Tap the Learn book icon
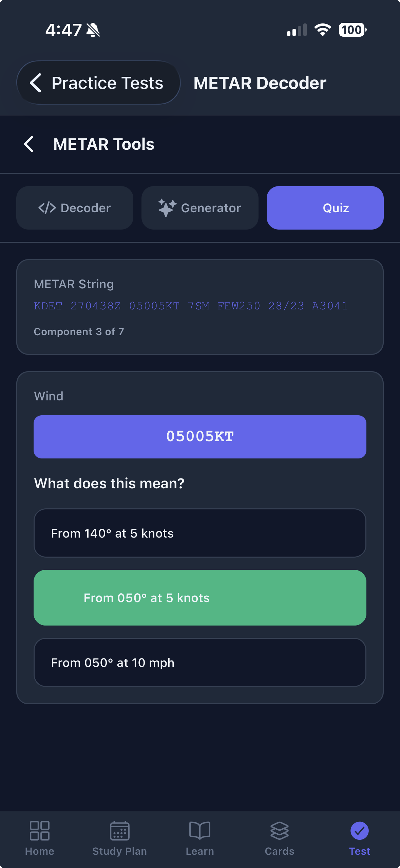 point(200,831)
